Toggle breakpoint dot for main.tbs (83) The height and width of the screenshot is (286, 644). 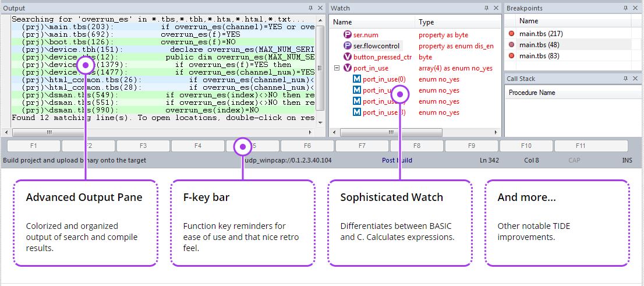511,56
